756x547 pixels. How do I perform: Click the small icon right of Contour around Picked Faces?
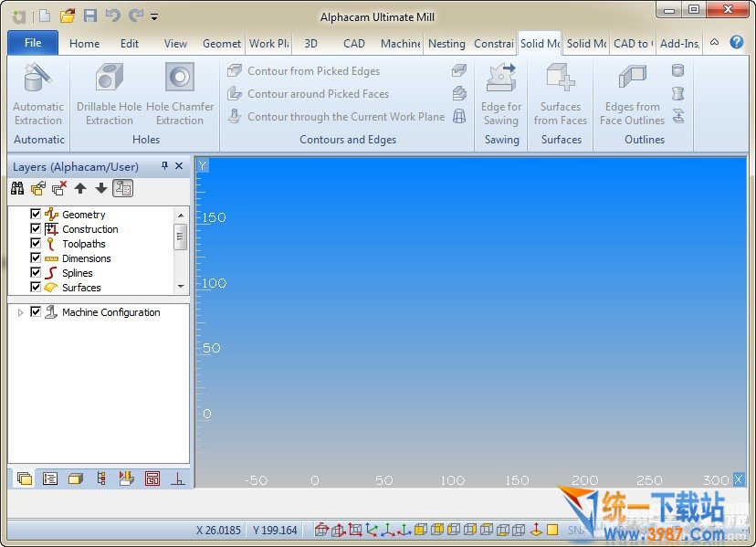[x=459, y=93]
